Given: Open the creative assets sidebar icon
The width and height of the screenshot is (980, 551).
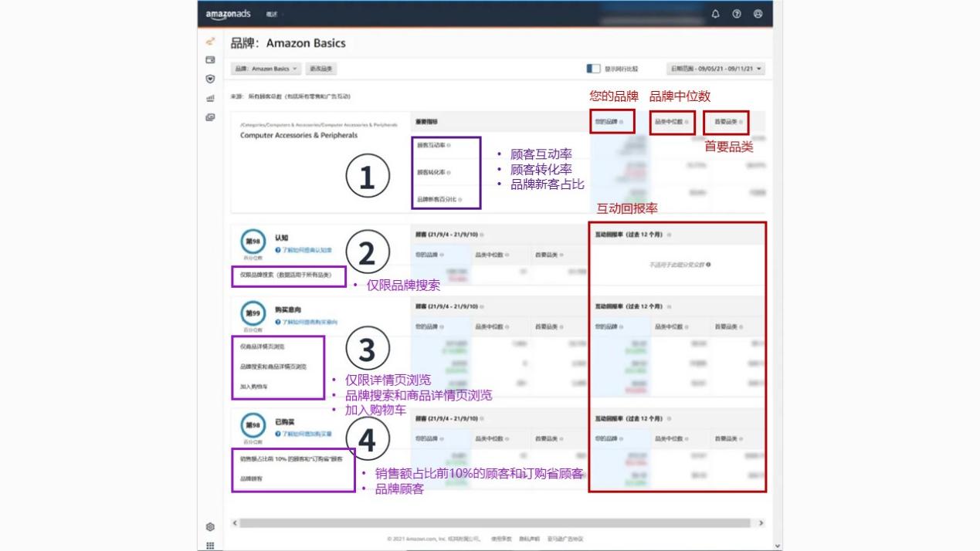Looking at the screenshot, I should tap(210, 117).
